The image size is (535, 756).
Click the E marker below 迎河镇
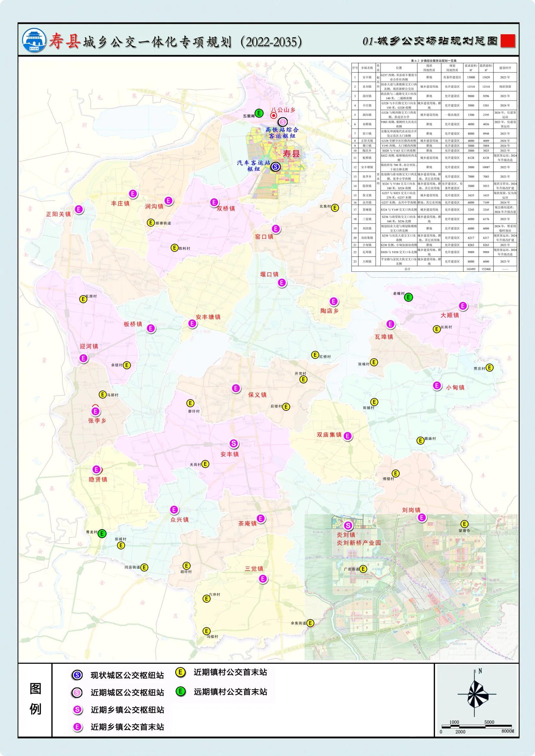tap(84, 358)
